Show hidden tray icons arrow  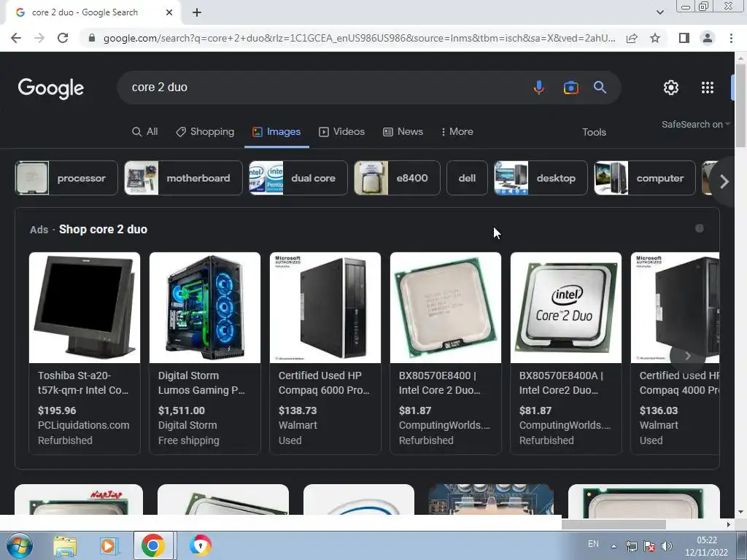(x=614, y=547)
